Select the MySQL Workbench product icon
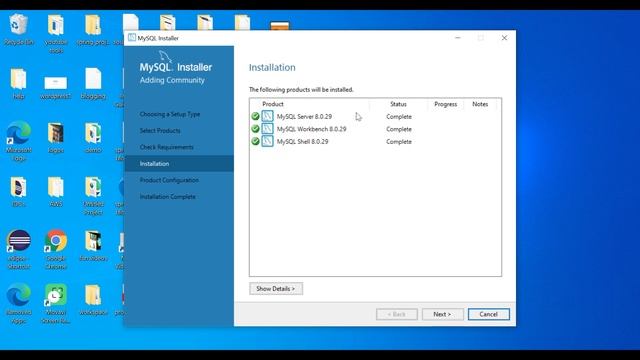 267,129
